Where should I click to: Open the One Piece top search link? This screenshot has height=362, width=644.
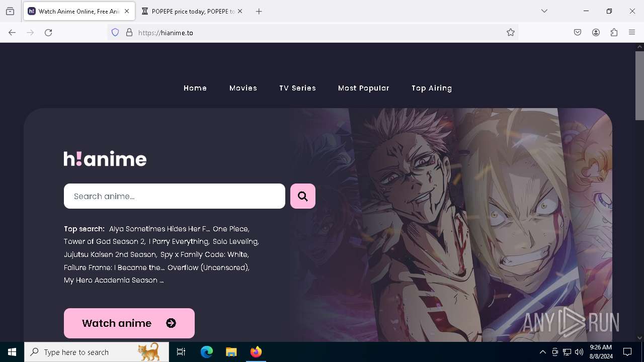coord(231,229)
